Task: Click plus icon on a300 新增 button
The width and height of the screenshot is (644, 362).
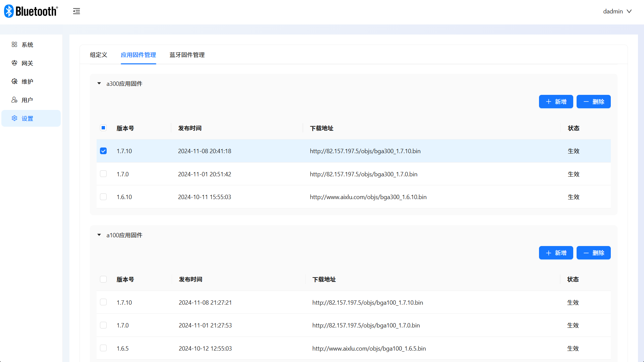Action: [549, 102]
